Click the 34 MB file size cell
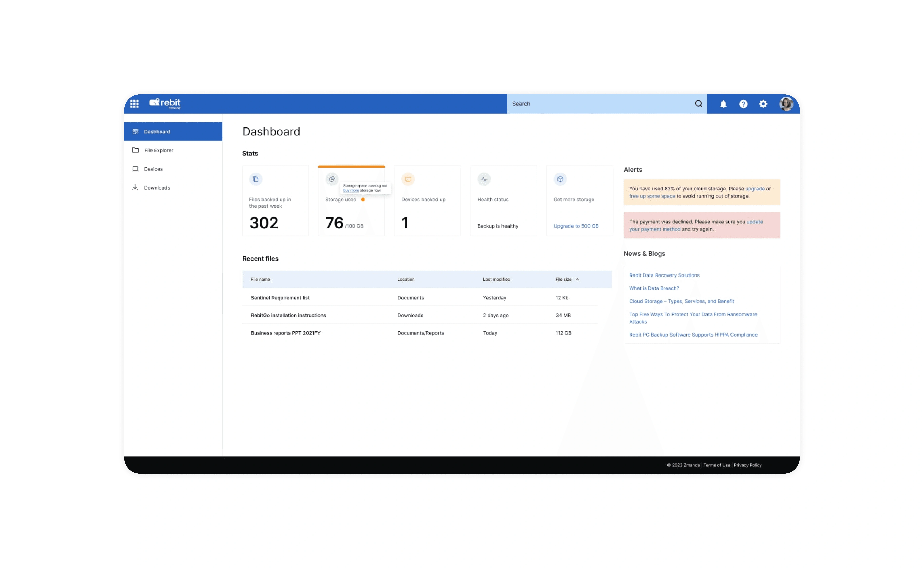The height and width of the screenshot is (568, 924). [x=563, y=315]
